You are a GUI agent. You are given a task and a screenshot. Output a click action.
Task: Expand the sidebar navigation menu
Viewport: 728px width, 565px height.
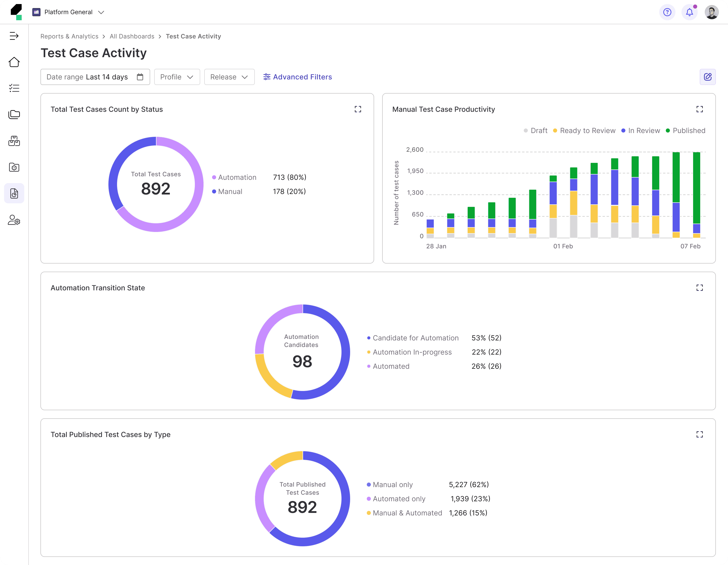click(x=14, y=36)
